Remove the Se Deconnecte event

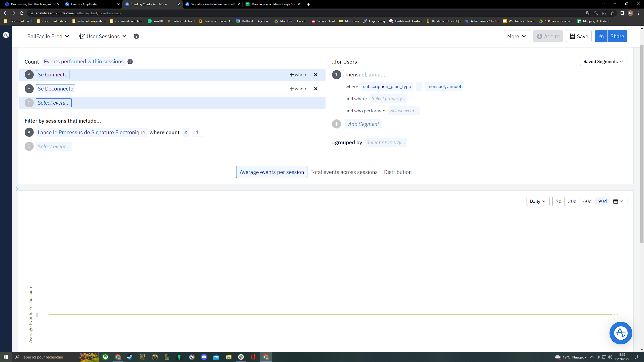[x=315, y=89]
